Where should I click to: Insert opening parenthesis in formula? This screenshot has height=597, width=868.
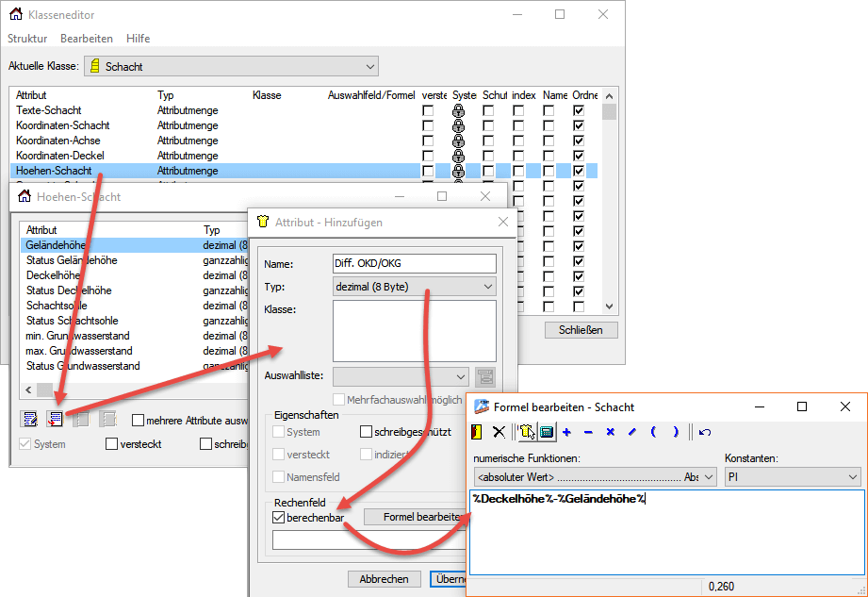pos(653,432)
